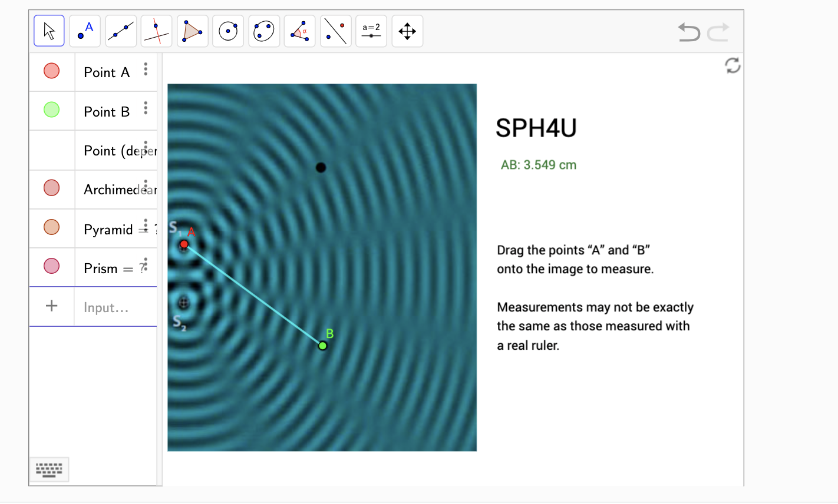Click the reset construction icon
Screen dimensions: 838x504
click(x=733, y=65)
